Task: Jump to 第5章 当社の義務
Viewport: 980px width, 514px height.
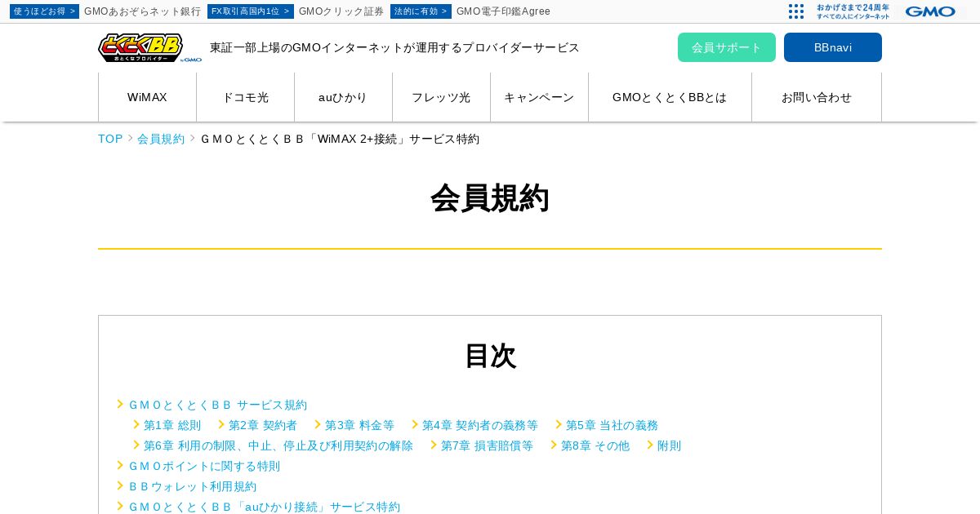Action: (x=612, y=425)
